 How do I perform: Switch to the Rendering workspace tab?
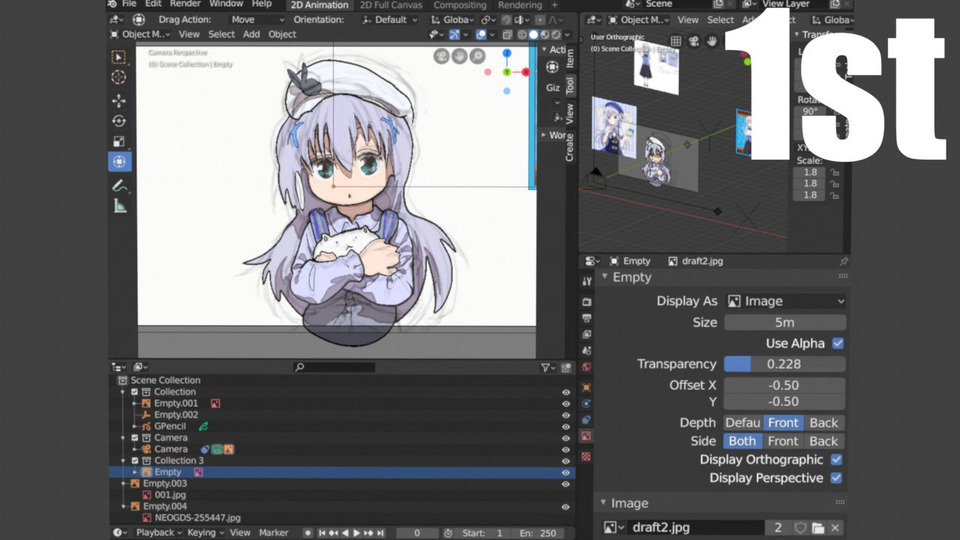click(x=520, y=5)
